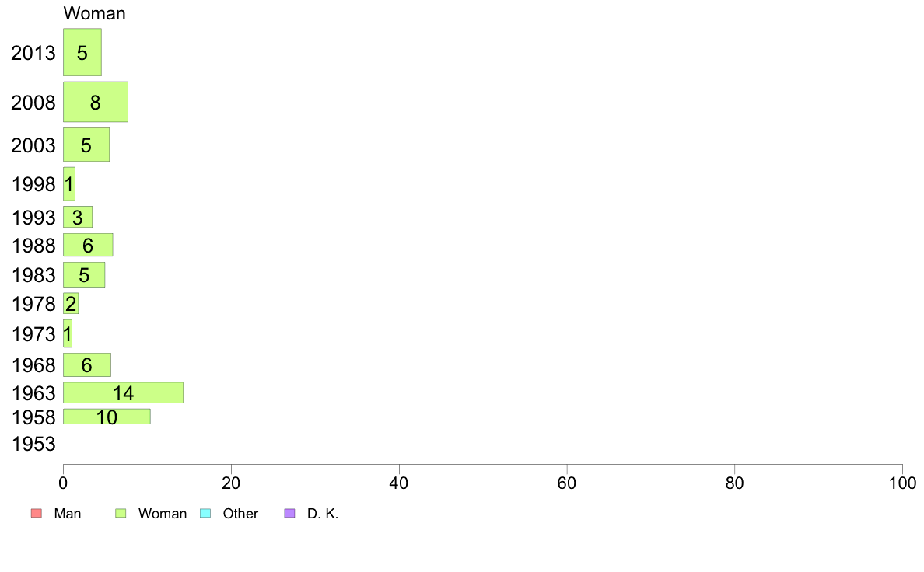Select the 1993 bar showing 3
The width and height of the screenshot is (924, 572).
pos(78,217)
